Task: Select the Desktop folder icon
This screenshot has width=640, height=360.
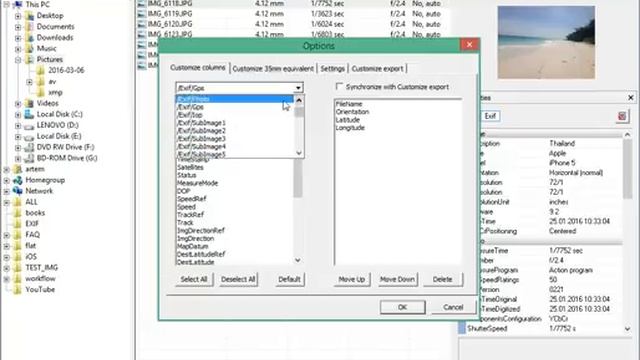Action: [29, 16]
